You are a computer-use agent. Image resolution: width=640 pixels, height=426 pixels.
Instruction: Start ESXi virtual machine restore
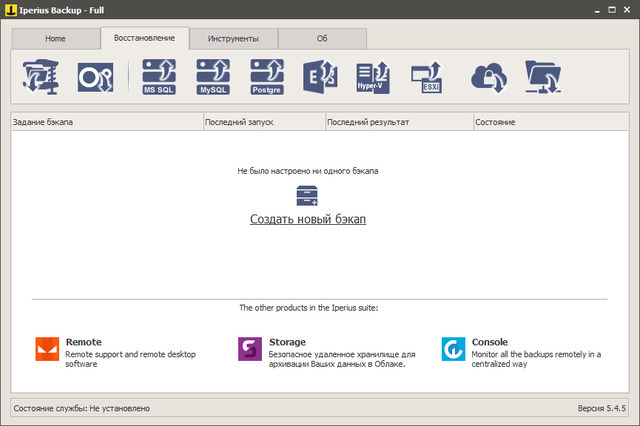pyautogui.click(x=427, y=78)
